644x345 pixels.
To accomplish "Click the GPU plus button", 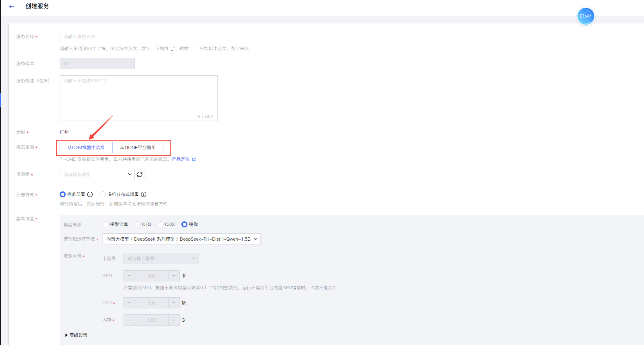I will [174, 276].
